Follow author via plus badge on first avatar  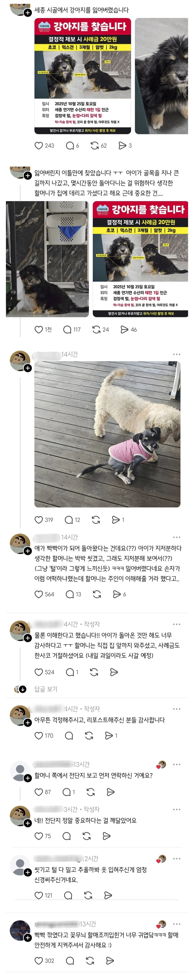tap(27, 13)
